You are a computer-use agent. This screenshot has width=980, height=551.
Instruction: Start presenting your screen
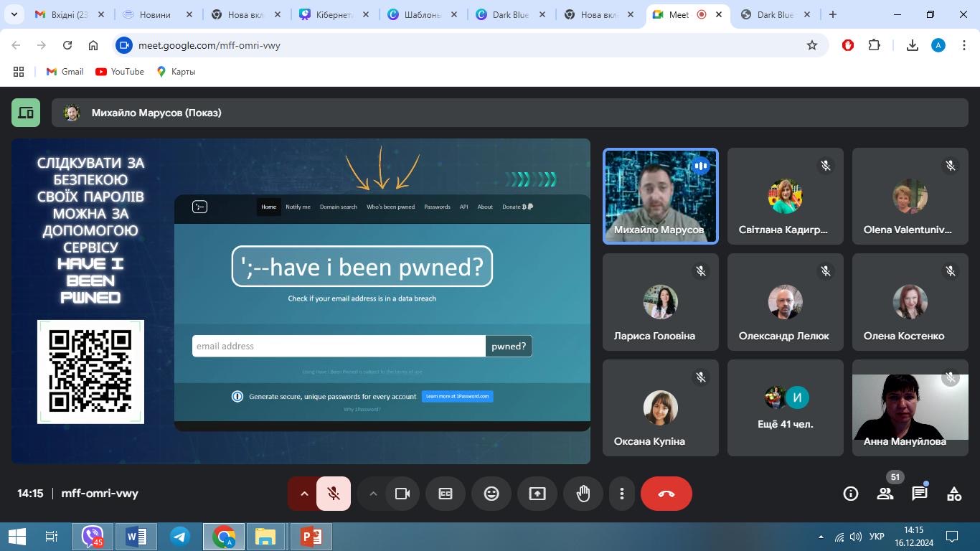click(x=537, y=494)
